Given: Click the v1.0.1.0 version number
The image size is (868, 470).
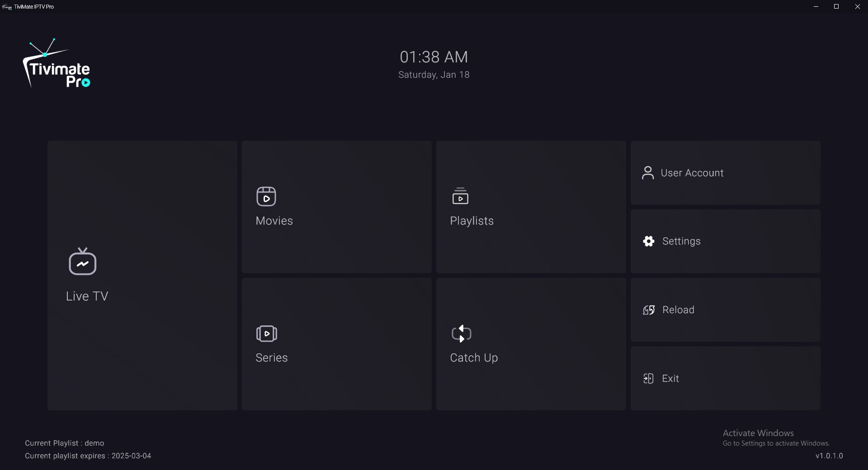Looking at the screenshot, I should click(x=829, y=456).
